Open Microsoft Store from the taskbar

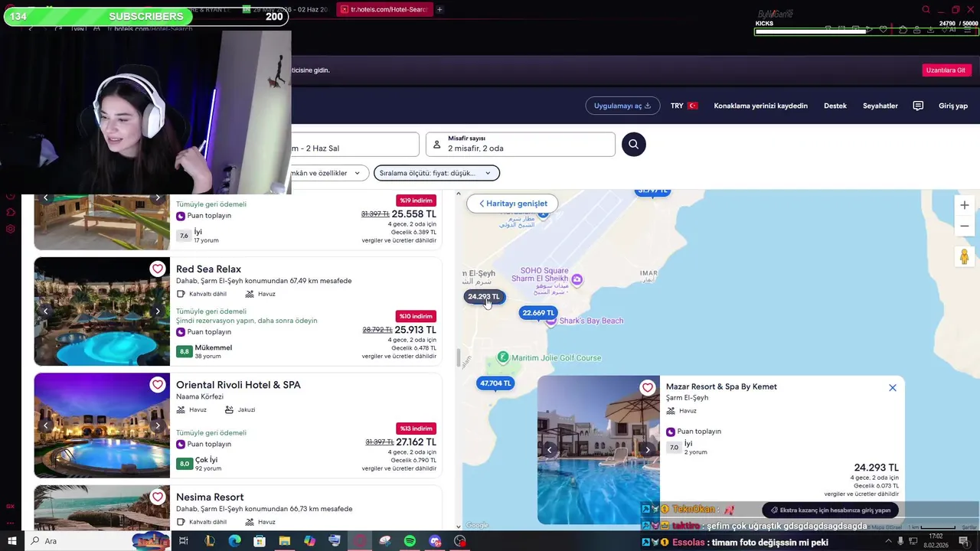coord(260,541)
